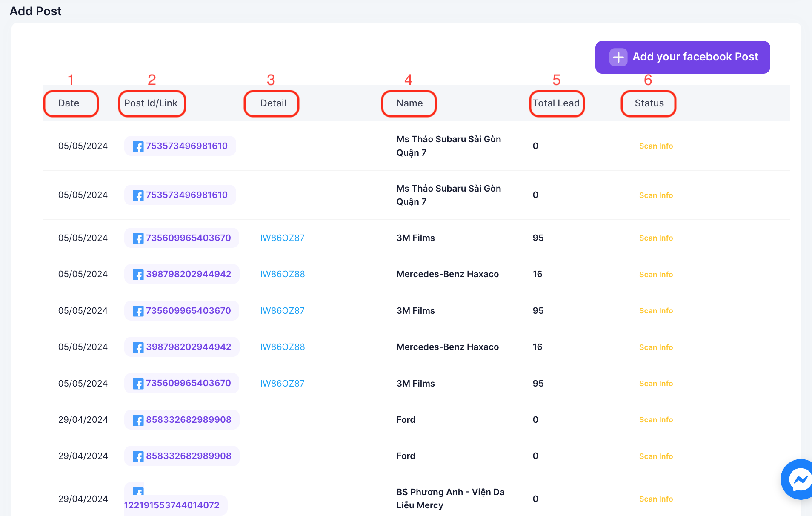Image resolution: width=812 pixels, height=516 pixels.
Task: Open the Messenger chat bubble
Action: click(799, 480)
